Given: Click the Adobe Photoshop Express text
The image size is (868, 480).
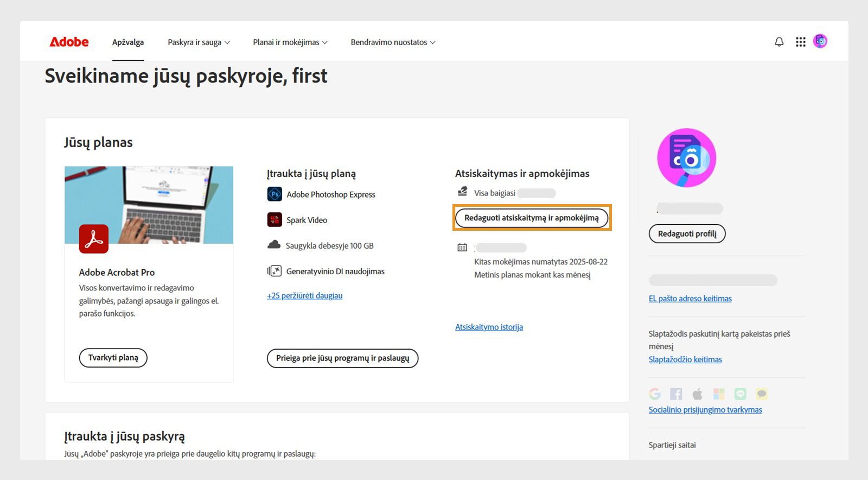Looking at the screenshot, I should point(331,194).
